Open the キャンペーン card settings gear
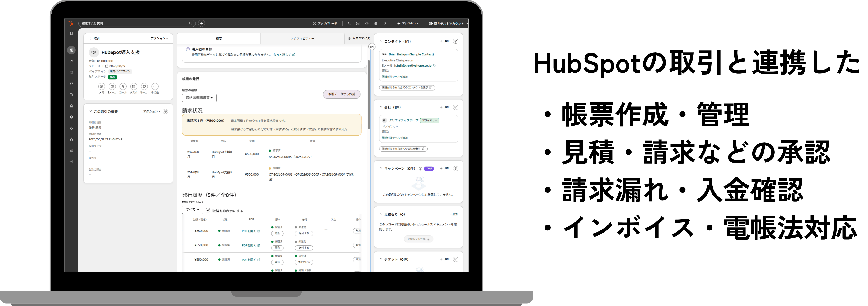Viewport: 868px width, 306px height. click(456, 168)
